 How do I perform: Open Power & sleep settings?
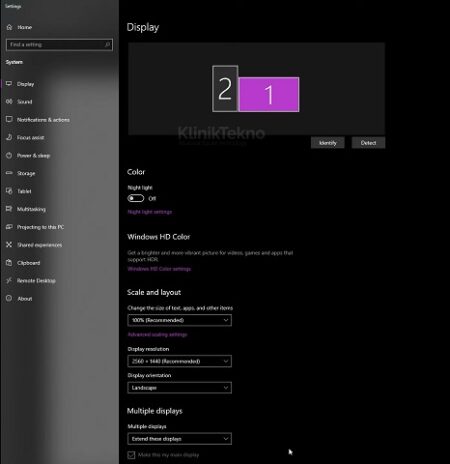point(59,155)
